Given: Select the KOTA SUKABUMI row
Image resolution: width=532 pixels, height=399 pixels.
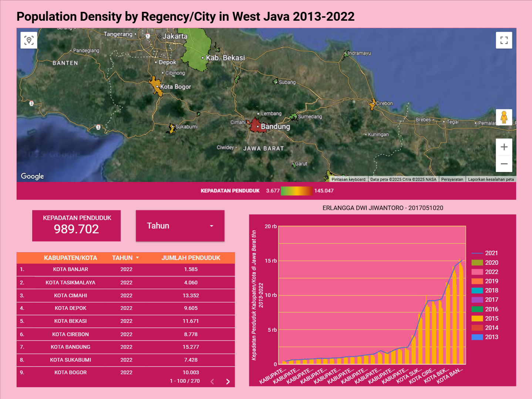Looking at the screenshot, I should coord(126,360).
